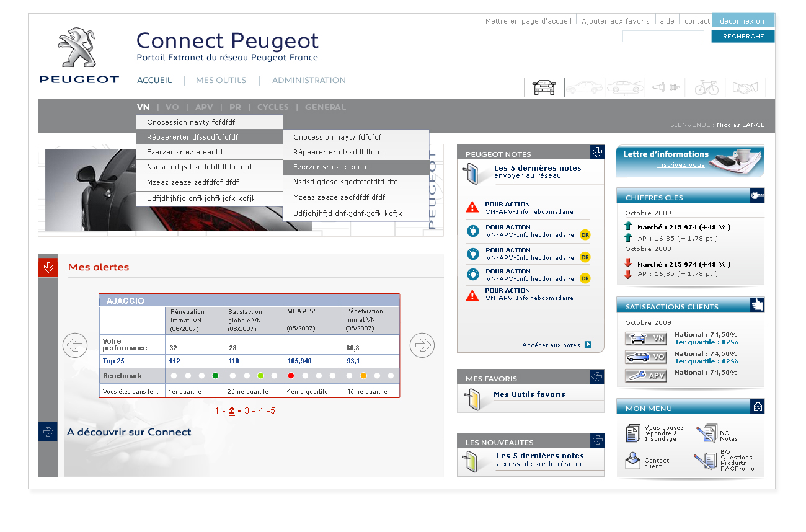Click the 165,940 Top 25 value

click(x=299, y=361)
